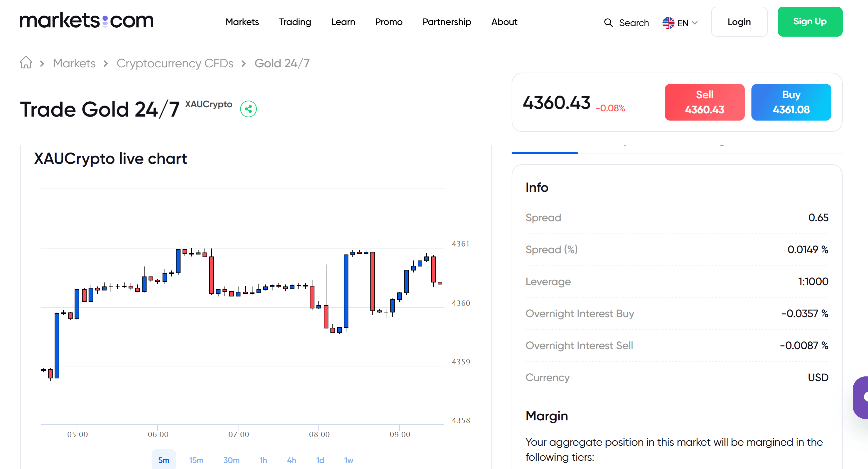Viewport: 868px width, 469px height.
Task: Click the 4361 price axis label
Action: [x=460, y=244]
